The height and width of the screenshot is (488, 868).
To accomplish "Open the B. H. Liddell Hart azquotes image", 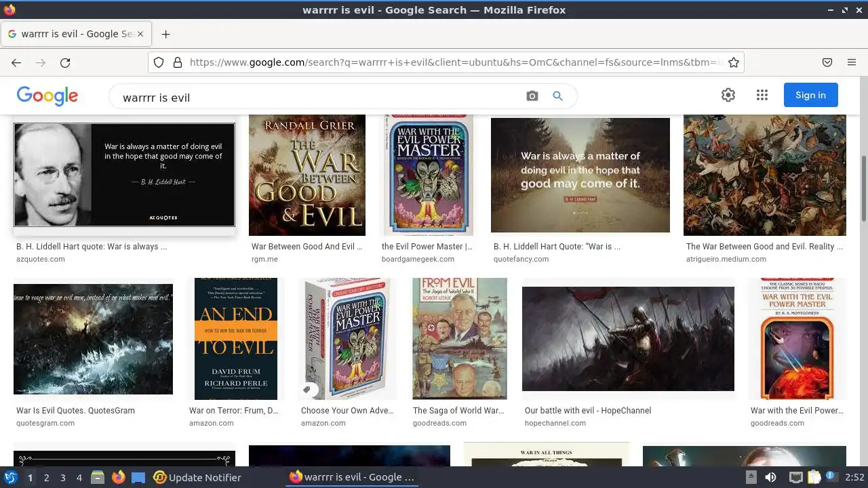I will [x=124, y=175].
